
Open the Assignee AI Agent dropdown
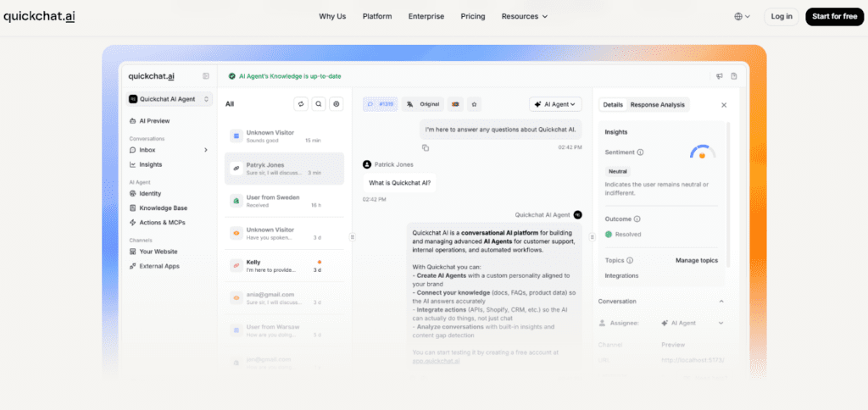pyautogui.click(x=692, y=323)
